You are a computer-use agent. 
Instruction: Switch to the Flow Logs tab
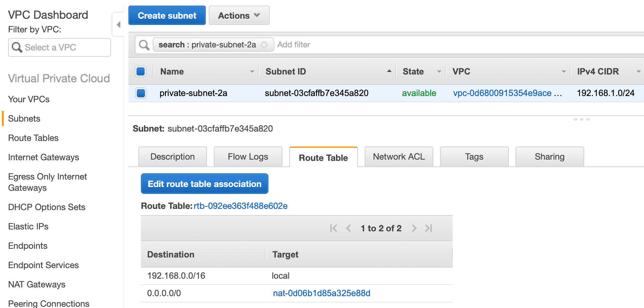coord(248,157)
